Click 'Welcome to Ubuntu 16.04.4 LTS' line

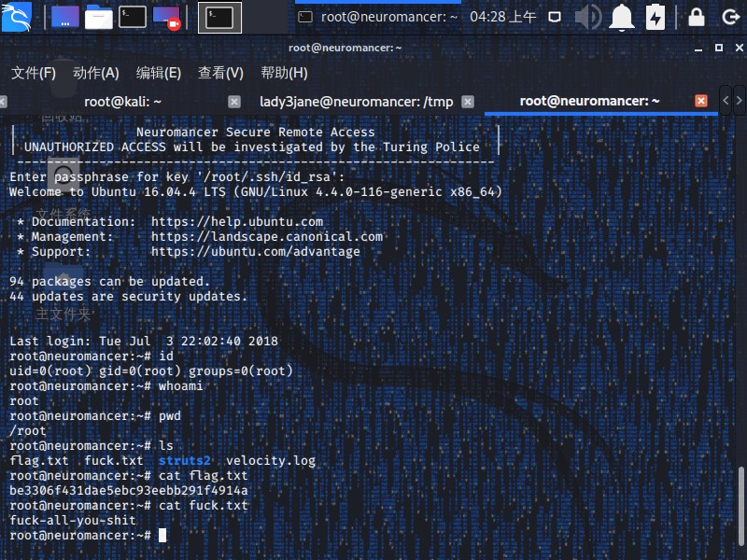pyautogui.click(x=256, y=191)
